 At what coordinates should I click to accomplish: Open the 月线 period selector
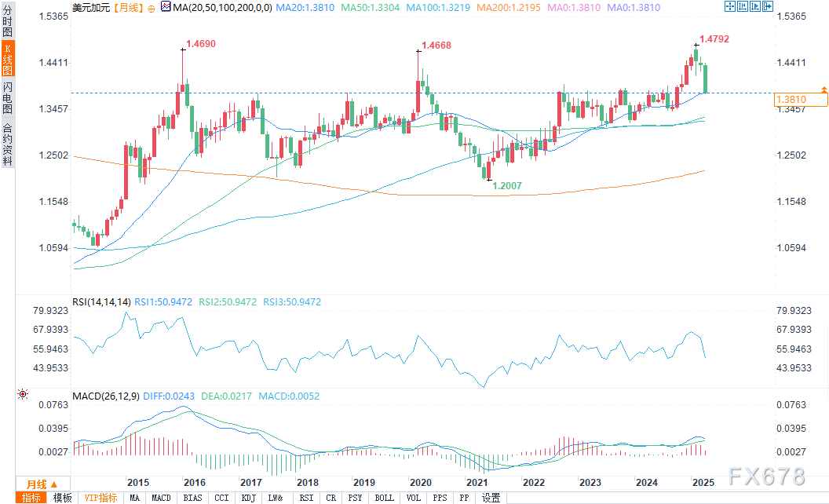[38, 484]
